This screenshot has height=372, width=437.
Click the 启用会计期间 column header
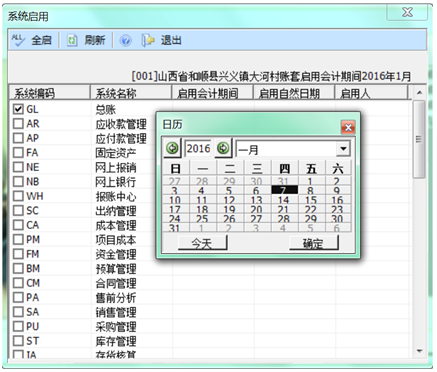(212, 93)
